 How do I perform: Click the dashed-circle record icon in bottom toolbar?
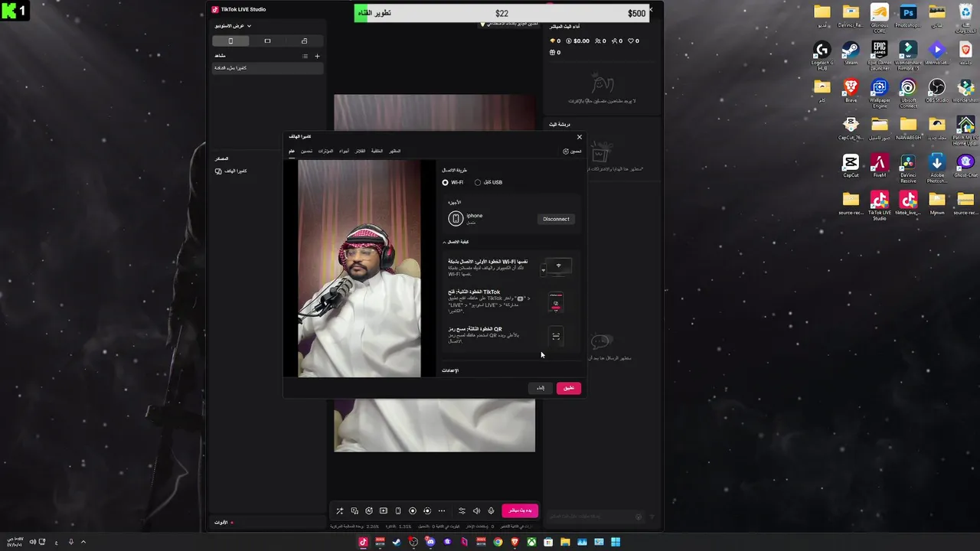(427, 510)
